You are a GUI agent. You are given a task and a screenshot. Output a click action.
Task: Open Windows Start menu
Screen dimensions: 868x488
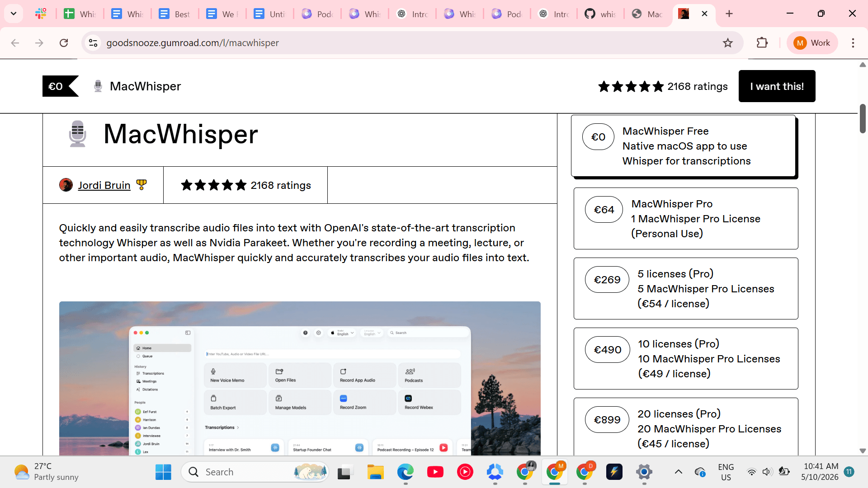click(163, 472)
